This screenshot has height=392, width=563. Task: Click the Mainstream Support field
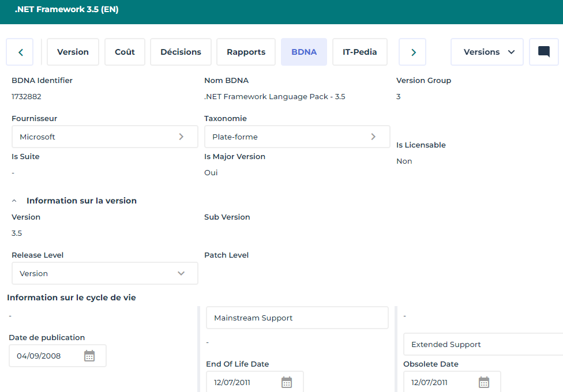pos(297,318)
